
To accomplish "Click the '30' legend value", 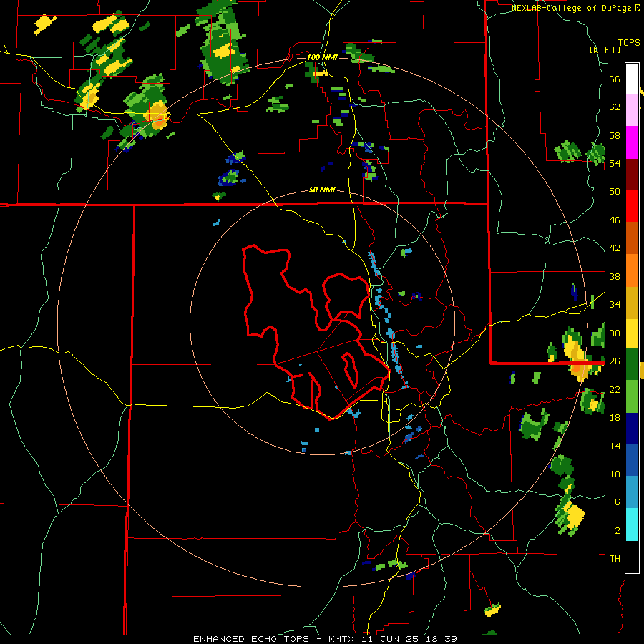I will [615, 333].
